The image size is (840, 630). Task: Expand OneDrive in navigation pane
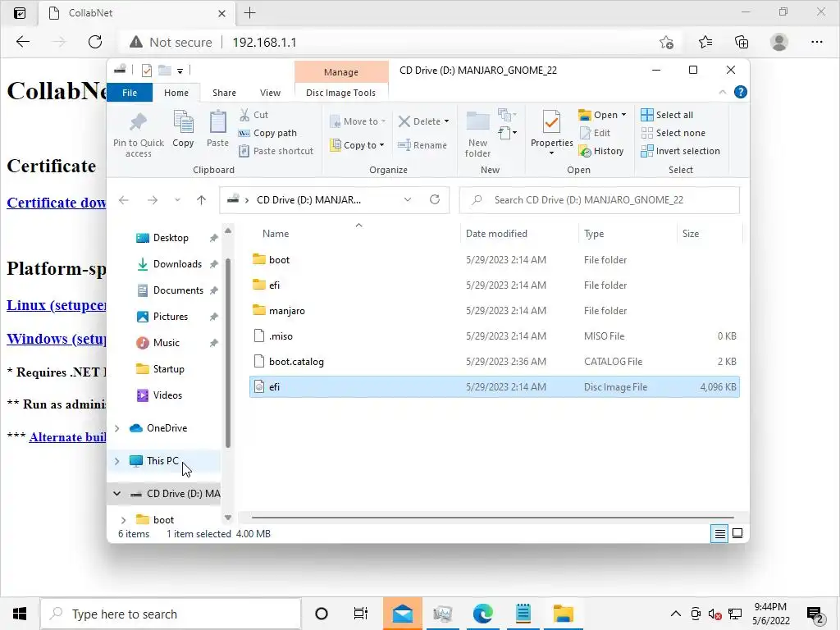click(116, 428)
